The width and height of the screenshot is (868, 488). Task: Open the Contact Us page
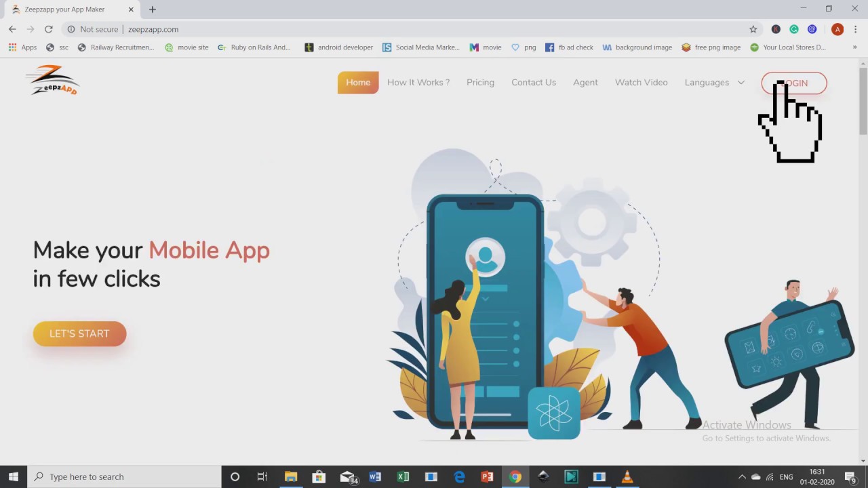click(534, 83)
